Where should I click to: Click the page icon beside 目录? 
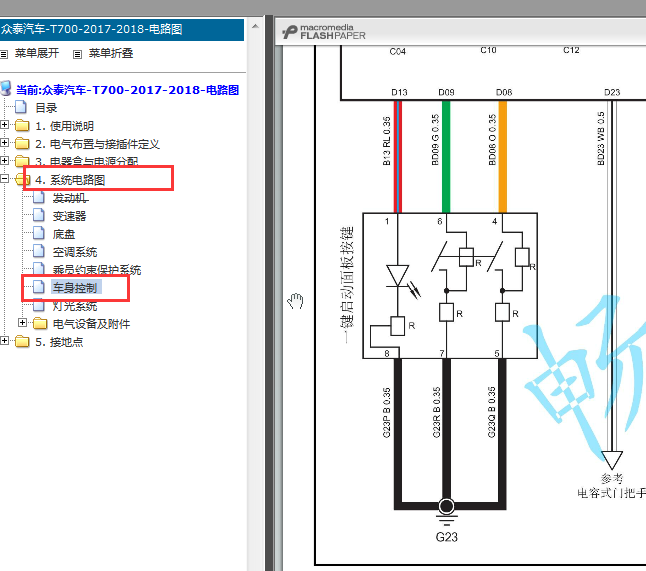(21, 107)
